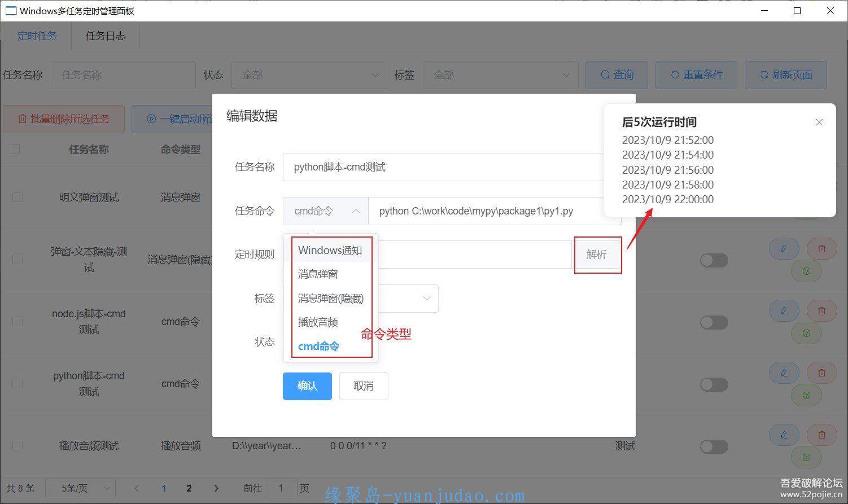Close the 后5次运行时间 popup with X icon
The width and height of the screenshot is (848, 504).
point(819,122)
